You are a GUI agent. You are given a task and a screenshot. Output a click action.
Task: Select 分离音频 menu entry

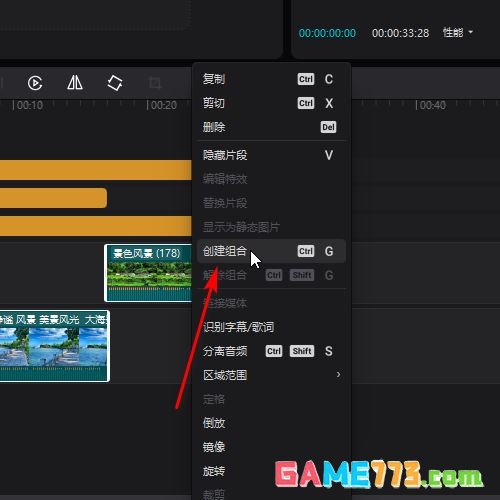[x=271, y=351]
